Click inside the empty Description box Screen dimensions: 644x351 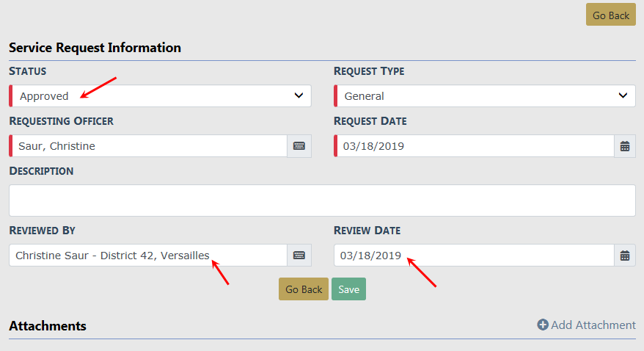tap(322, 200)
